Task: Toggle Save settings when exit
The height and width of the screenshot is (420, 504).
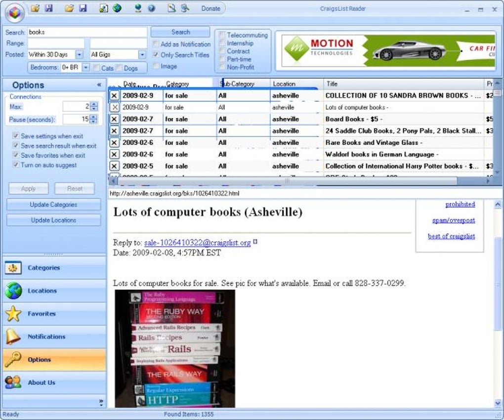Action: point(15,135)
